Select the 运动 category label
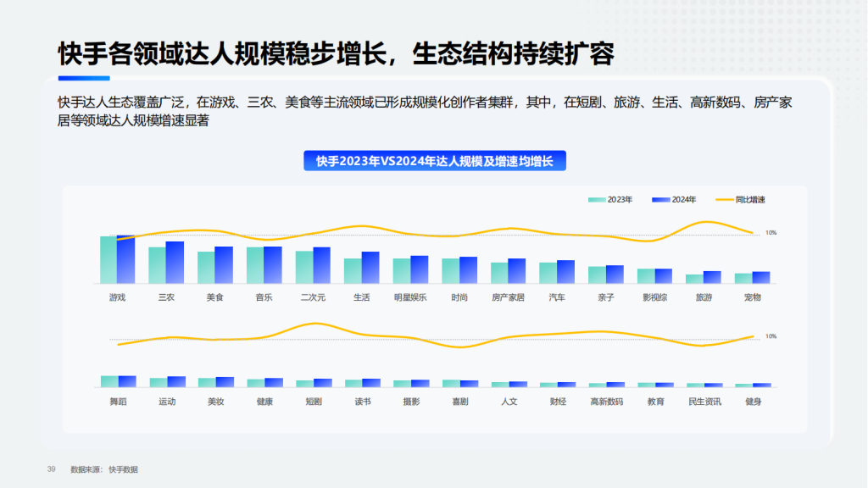This screenshot has width=868, height=488. click(167, 402)
